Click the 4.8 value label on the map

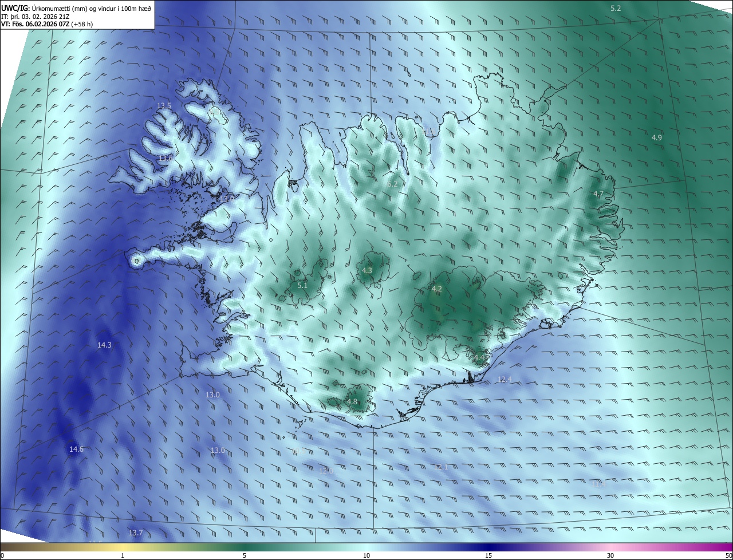tap(352, 402)
